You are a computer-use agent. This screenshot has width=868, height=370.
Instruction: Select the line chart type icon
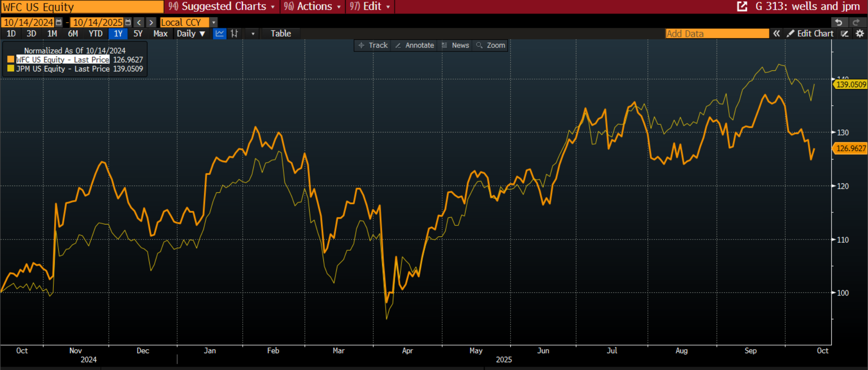pos(220,33)
